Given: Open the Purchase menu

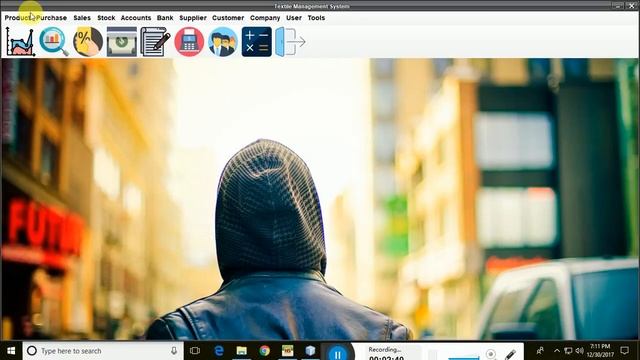Looking at the screenshot, I should (x=51, y=18).
